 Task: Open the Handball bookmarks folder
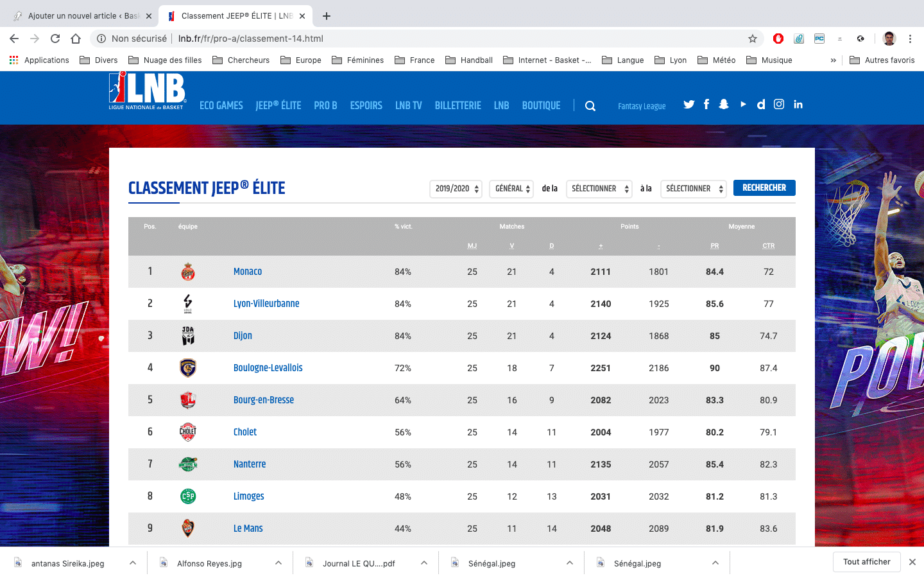pyautogui.click(x=469, y=60)
